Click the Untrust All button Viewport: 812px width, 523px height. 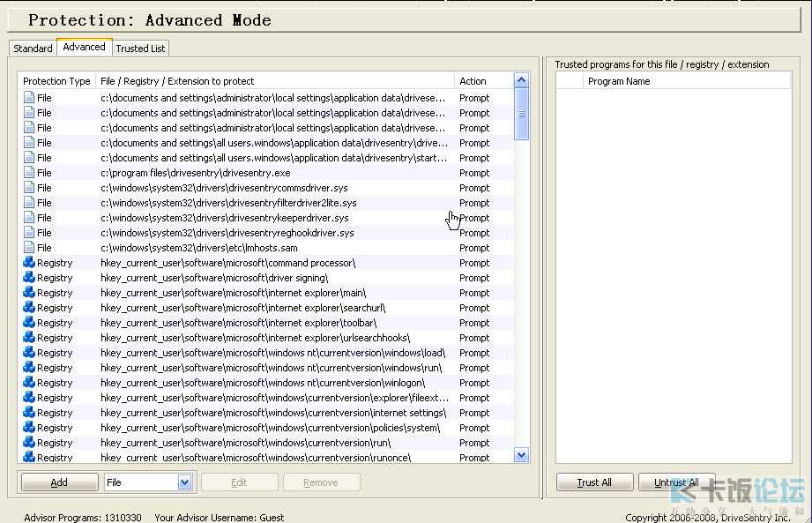[676, 482]
